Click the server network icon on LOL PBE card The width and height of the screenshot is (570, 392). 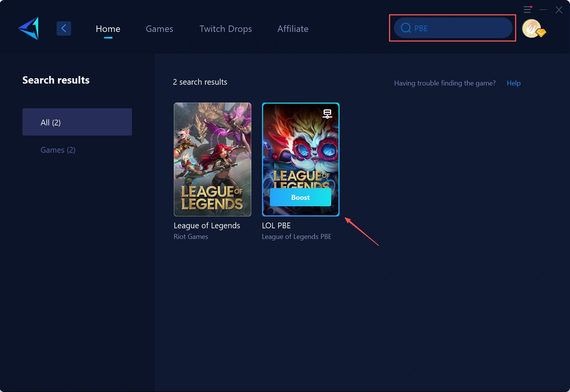(x=327, y=113)
